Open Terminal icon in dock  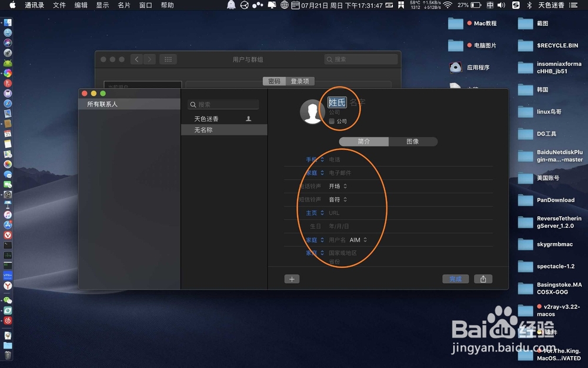click(x=8, y=245)
